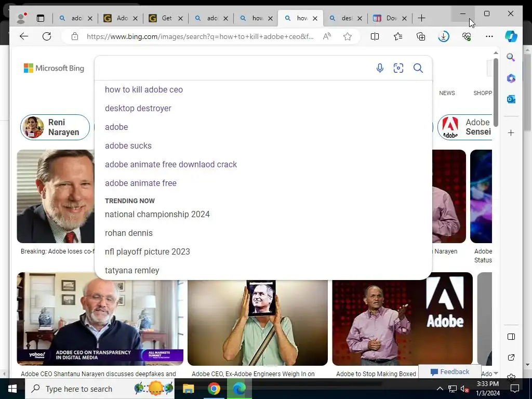Click the padlock site info icon

pyautogui.click(x=75, y=36)
